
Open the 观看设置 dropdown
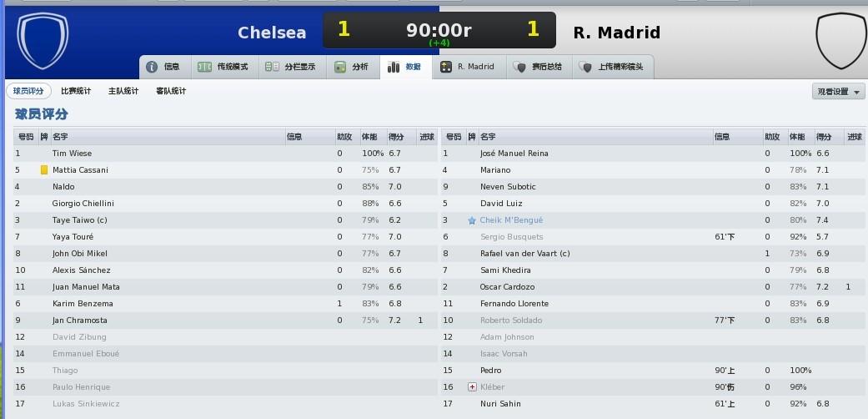[x=838, y=92]
